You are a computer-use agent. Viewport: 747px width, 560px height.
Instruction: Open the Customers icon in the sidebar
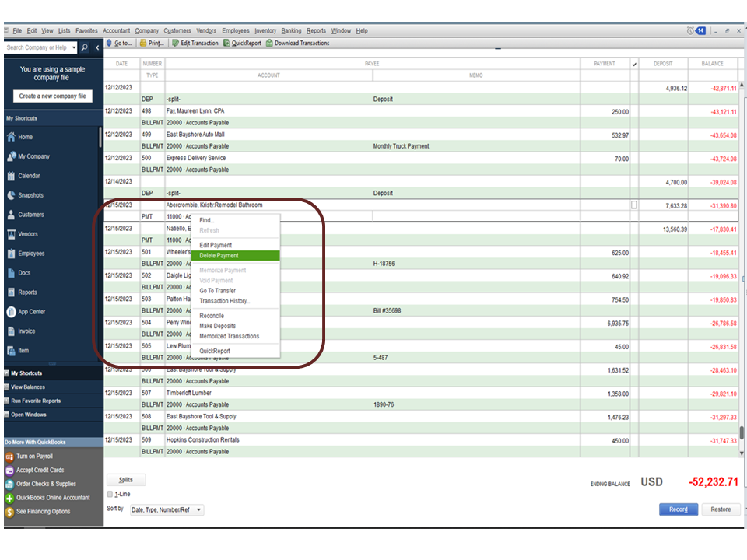click(11, 215)
